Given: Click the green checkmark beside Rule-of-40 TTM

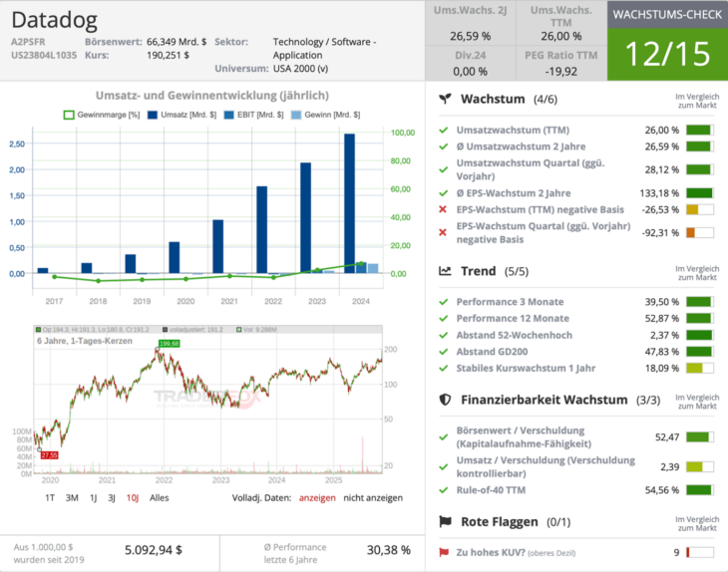Looking at the screenshot, I should pos(443,490).
